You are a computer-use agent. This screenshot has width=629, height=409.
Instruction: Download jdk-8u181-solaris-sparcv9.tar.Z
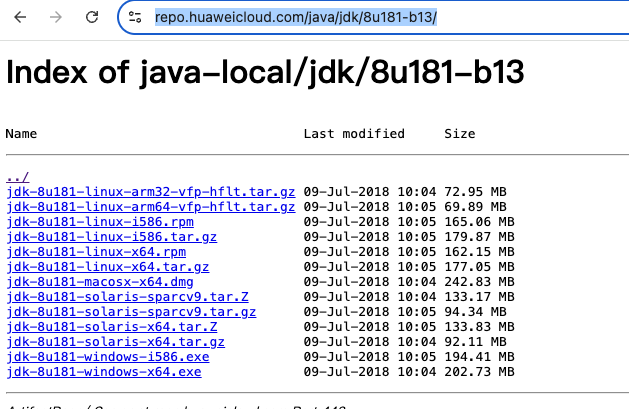click(128, 297)
